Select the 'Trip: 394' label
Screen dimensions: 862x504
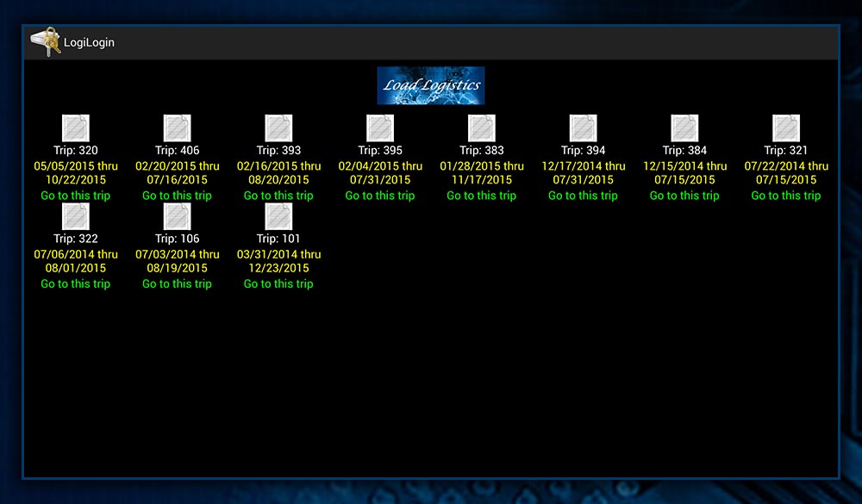click(584, 151)
